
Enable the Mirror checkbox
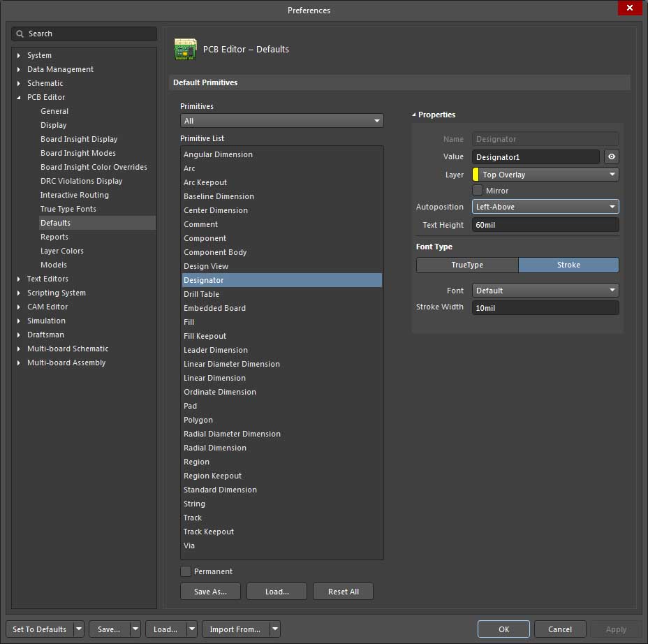(478, 190)
